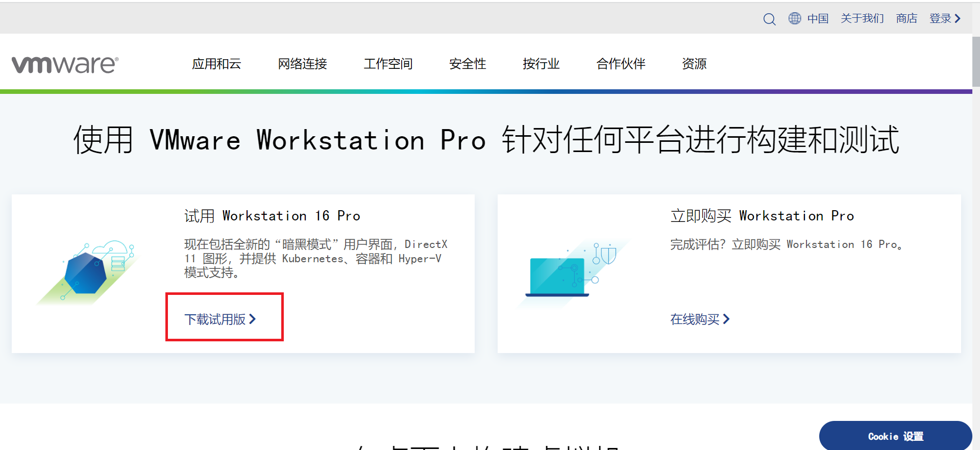Image resolution: width=980 pixels, height=450 pixels.
Task: Click the laptop shield purchase illustration
Action: point(573,272)
